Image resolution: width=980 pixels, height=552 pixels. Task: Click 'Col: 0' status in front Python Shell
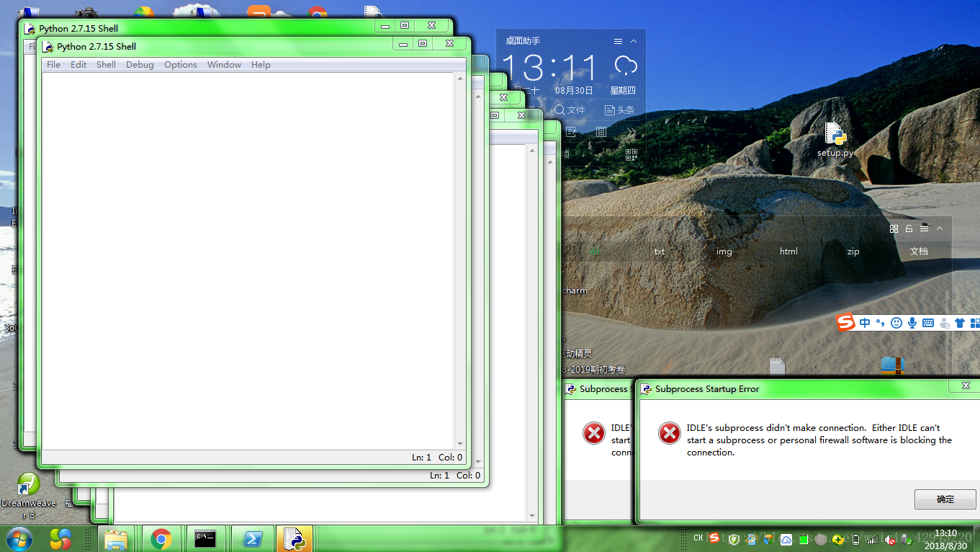pyautogui.click(x=451, y=458)
